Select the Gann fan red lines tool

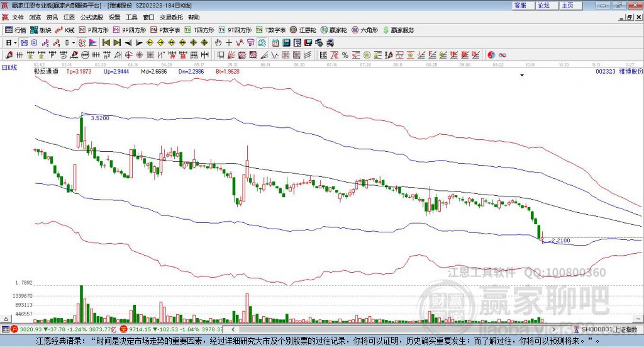(x=231, y=55)
